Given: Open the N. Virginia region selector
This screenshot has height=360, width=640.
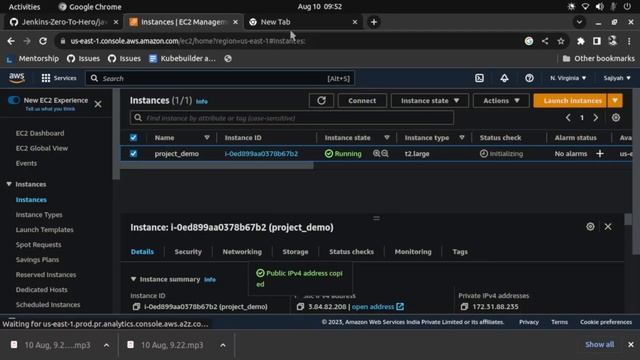Looking at the screenshot, I should 568,78.
